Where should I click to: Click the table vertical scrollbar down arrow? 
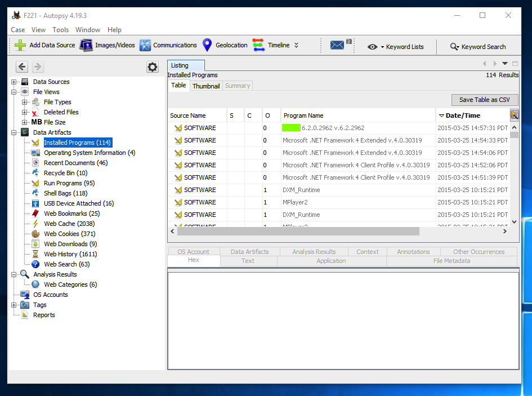tap(514, 222)
